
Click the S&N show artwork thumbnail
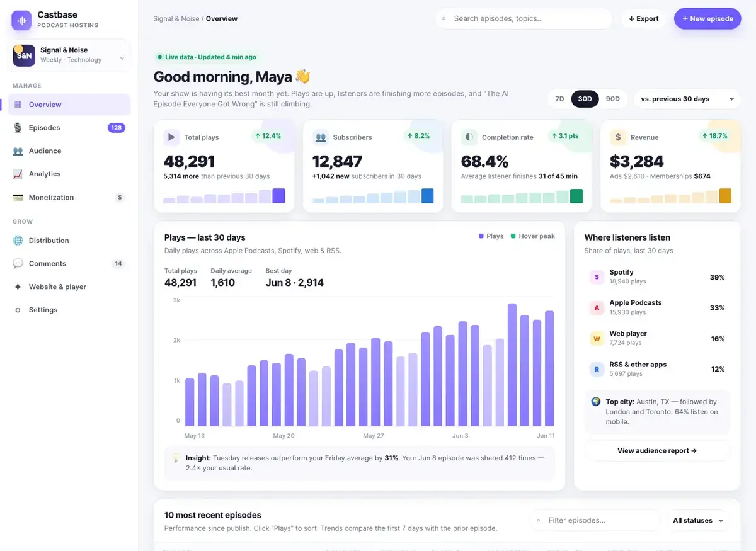(x=24, y=55)
